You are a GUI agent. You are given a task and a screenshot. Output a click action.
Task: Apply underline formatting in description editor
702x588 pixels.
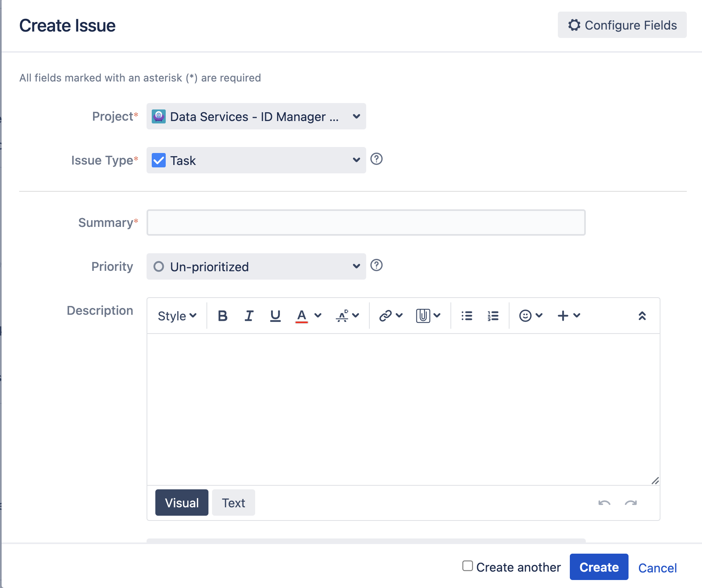click(x=275, y=316)
